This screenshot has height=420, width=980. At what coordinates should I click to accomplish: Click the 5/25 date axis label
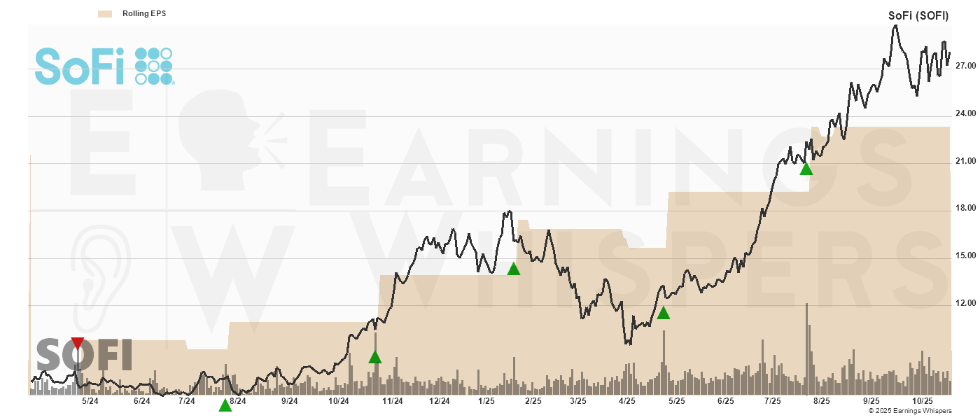677,401
